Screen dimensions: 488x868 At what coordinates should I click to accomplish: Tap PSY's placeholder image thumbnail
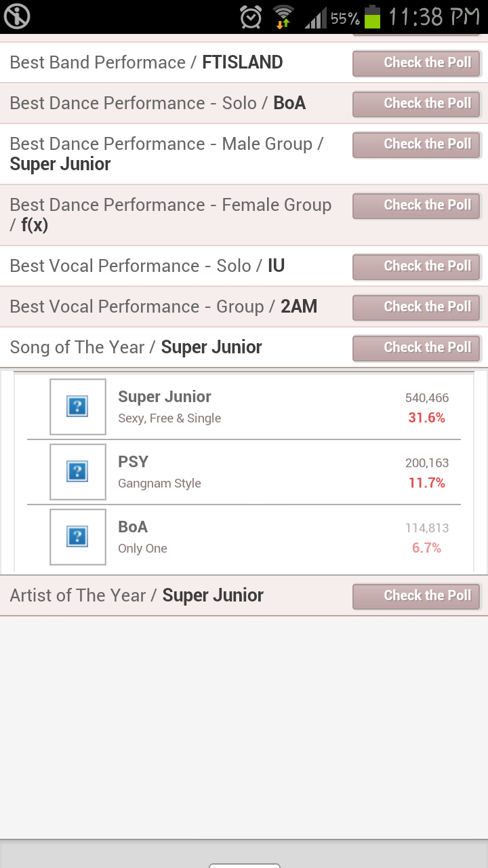(x=78, y=472)
